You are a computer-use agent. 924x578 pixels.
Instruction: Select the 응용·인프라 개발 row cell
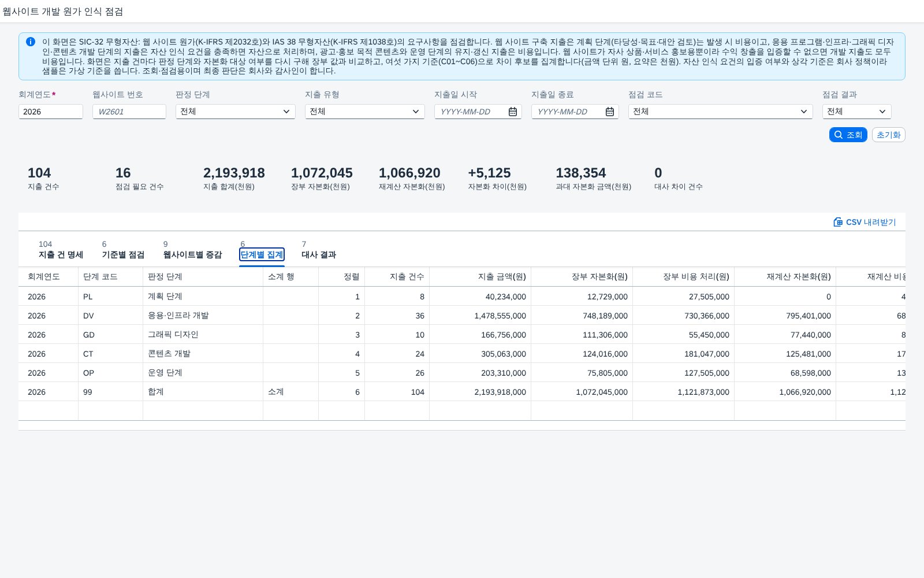pos(203,316)
